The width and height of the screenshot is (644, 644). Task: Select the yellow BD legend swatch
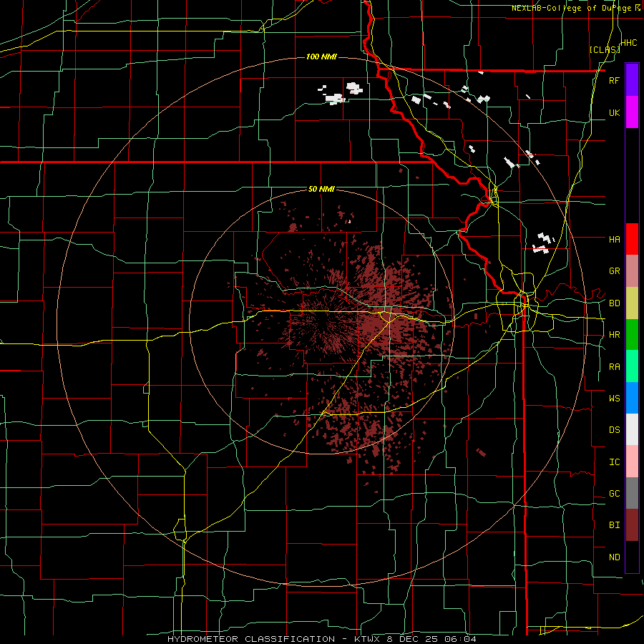click(x=632, y=303)
